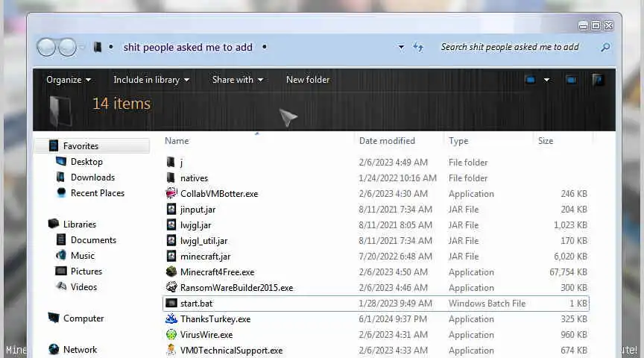The image size is (644, 358).
Task: Click the '1/24/2022 10:16 AM' date
Action: 397,178
